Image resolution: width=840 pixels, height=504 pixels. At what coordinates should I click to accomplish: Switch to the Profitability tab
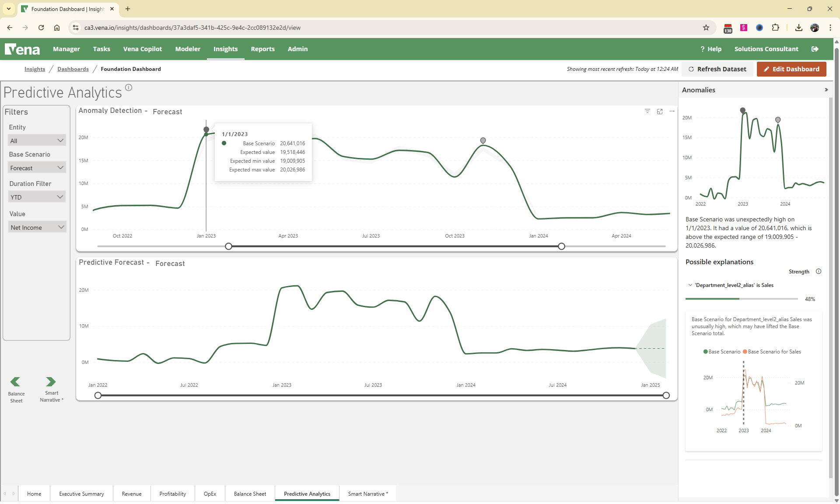pos(173,493)
